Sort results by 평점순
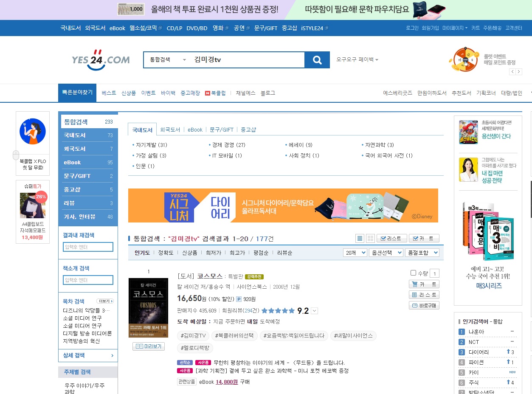Screen dimensions: 532x394 pyautogui.click(x=261, y=253)
